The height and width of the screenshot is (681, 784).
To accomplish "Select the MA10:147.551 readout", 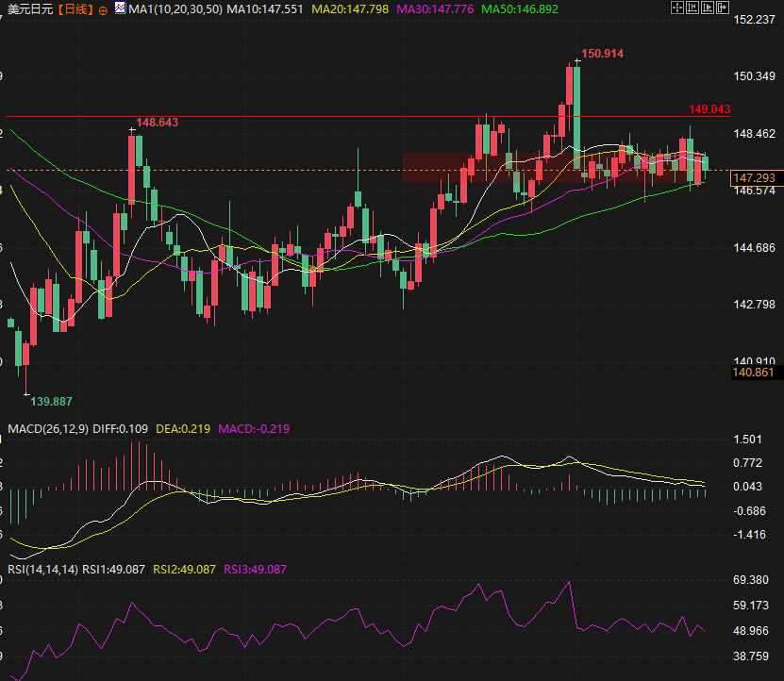I will pos(265,9).
